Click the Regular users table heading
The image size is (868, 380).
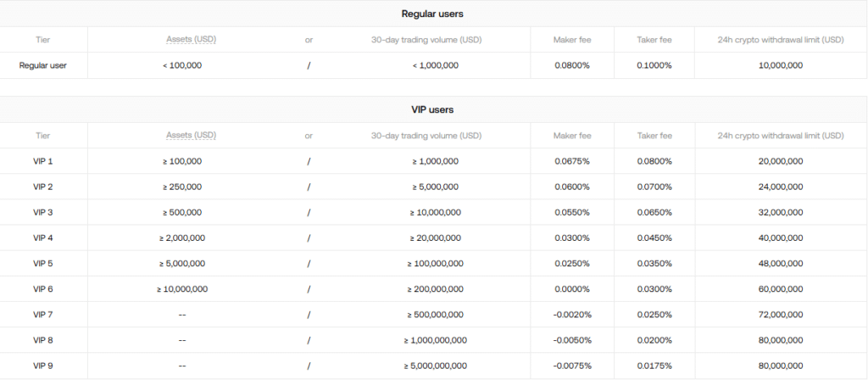point(432,14)
